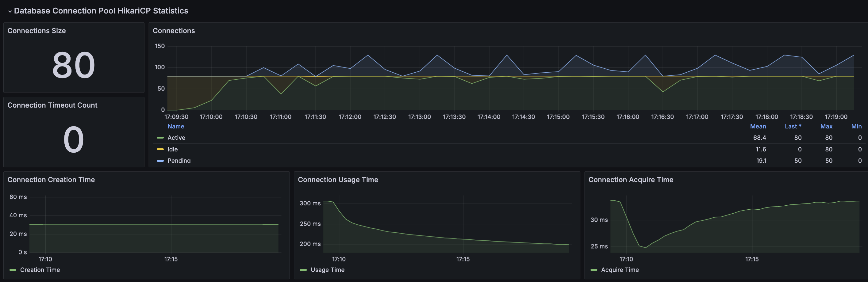Click the green Active series color swatch
This screenshot has width=868, height=282.
pos(160,138)
